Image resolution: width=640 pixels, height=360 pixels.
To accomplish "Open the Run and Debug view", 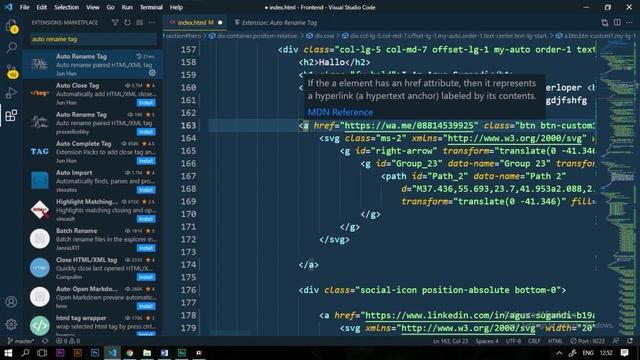I will [x=11, y=93].
